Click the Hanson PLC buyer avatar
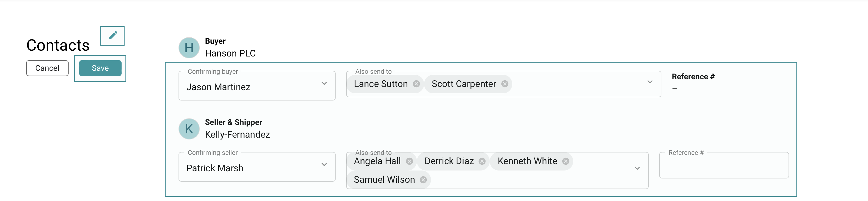This screenshot has width=868, height=201. 189,47
